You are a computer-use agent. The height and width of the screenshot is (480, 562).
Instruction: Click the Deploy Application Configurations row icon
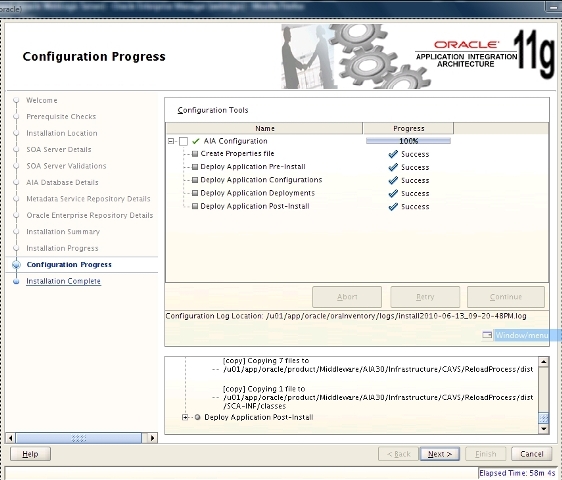tap(195, 180)
